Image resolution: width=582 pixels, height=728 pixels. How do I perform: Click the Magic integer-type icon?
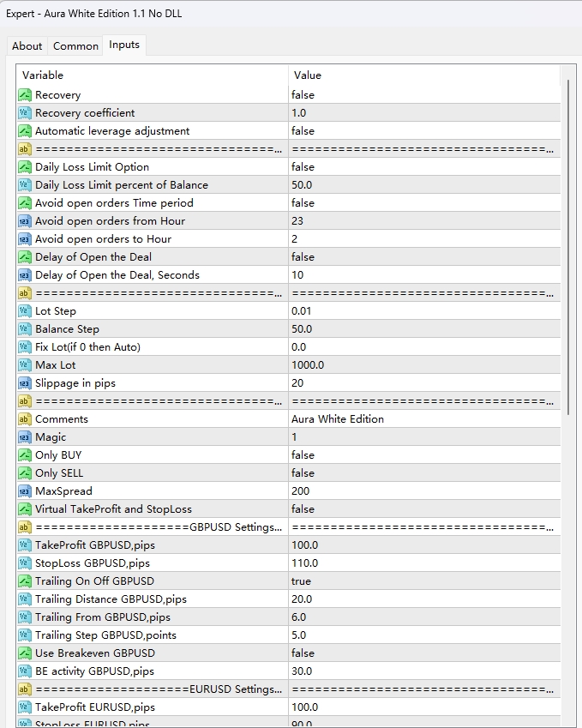point(25,437)
